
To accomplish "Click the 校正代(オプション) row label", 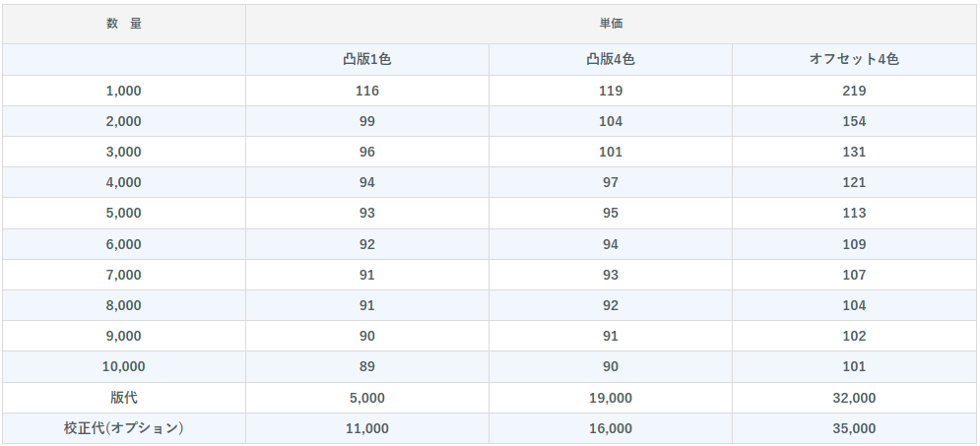I will (x=123, y=428).
